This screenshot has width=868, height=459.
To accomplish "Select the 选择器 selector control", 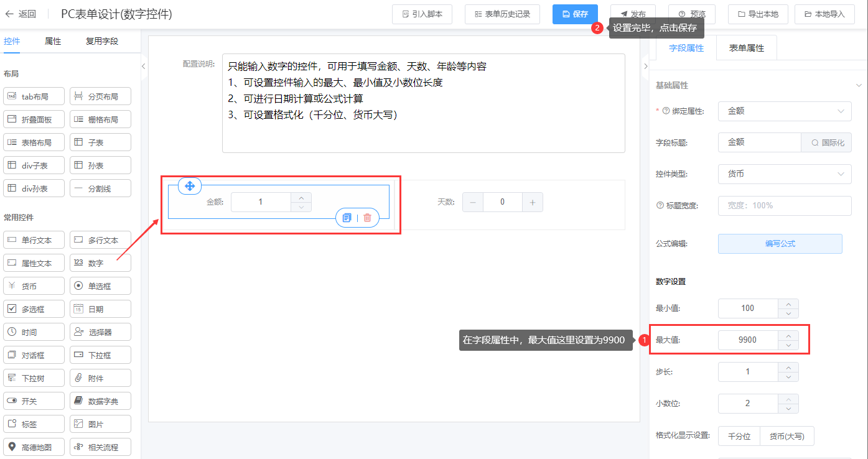I will tap(100, 332).
